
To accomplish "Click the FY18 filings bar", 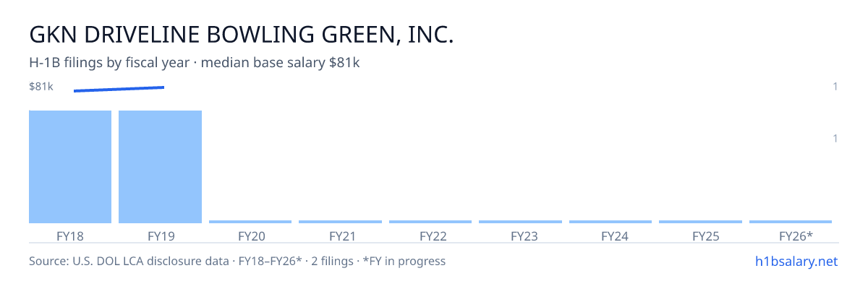I will [x=70, y=167].
